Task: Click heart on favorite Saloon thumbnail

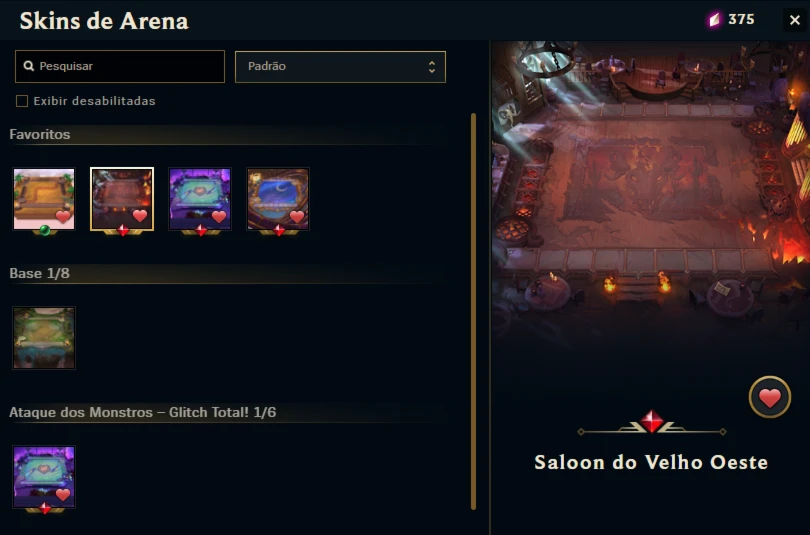Action: 140,216
